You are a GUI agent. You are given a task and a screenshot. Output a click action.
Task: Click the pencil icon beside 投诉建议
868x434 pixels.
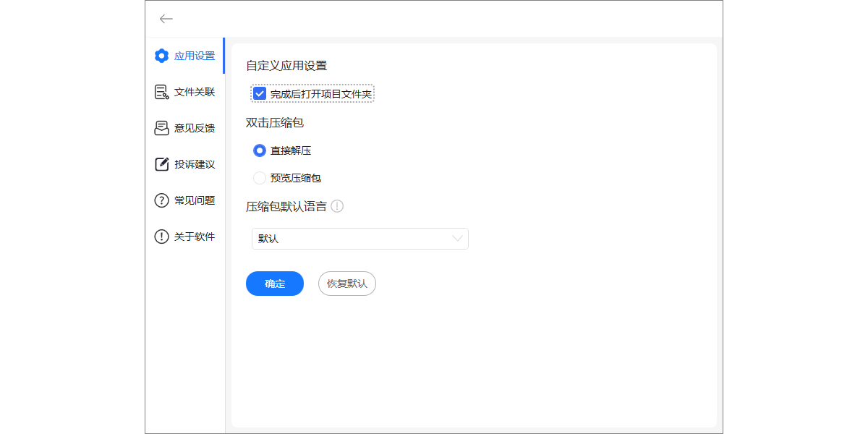(x=161, y=164)
